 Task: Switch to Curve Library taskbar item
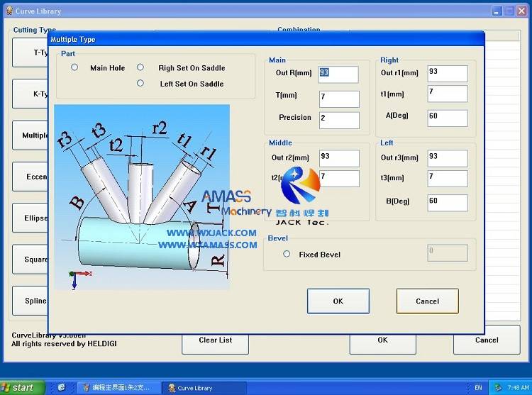pyautogui.click(x=204, y=388)
